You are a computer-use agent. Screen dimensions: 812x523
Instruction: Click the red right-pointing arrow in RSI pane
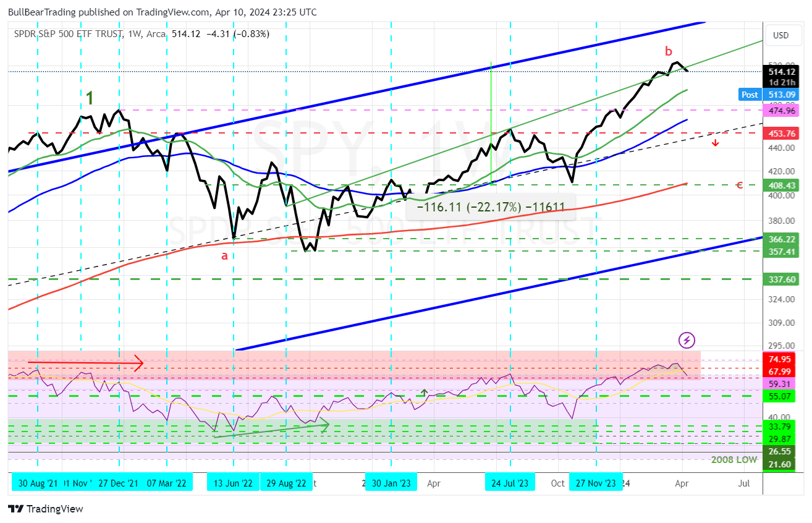[x=86, y=363]
